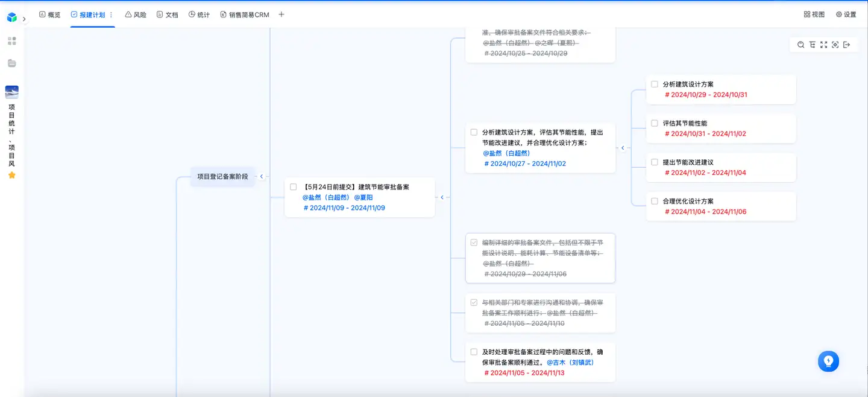Select the 报建计划 tab
The image size is (868, 397).
tap(88, 14)
